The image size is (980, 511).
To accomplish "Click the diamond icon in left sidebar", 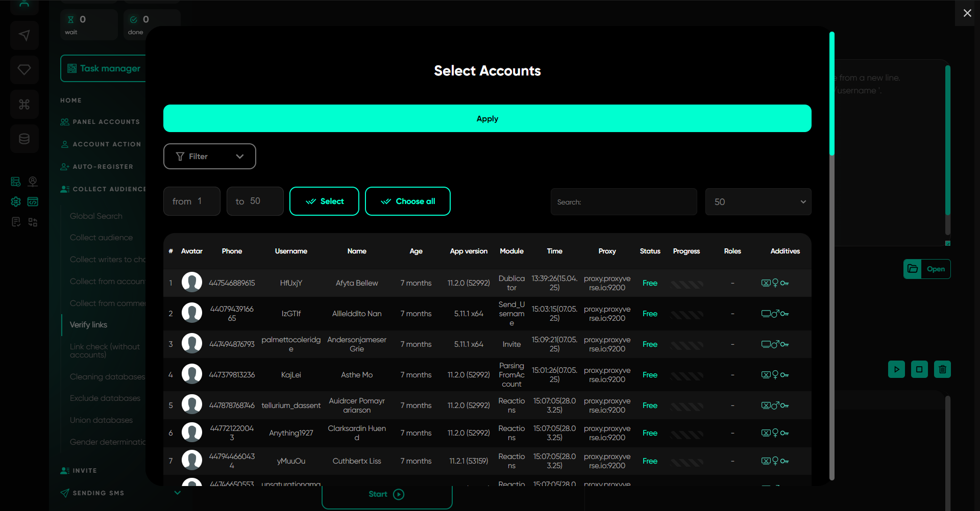I will pos(24,70).
